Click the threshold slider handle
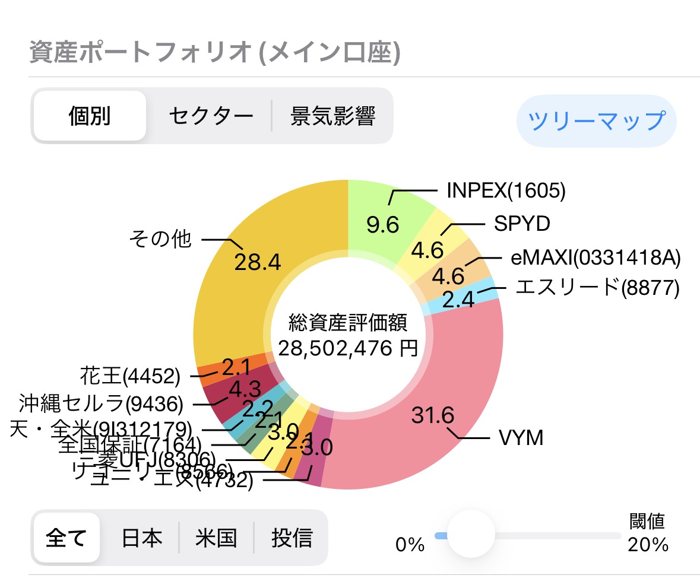This screenshot has height=588, width=700. [x=470, y=535]
